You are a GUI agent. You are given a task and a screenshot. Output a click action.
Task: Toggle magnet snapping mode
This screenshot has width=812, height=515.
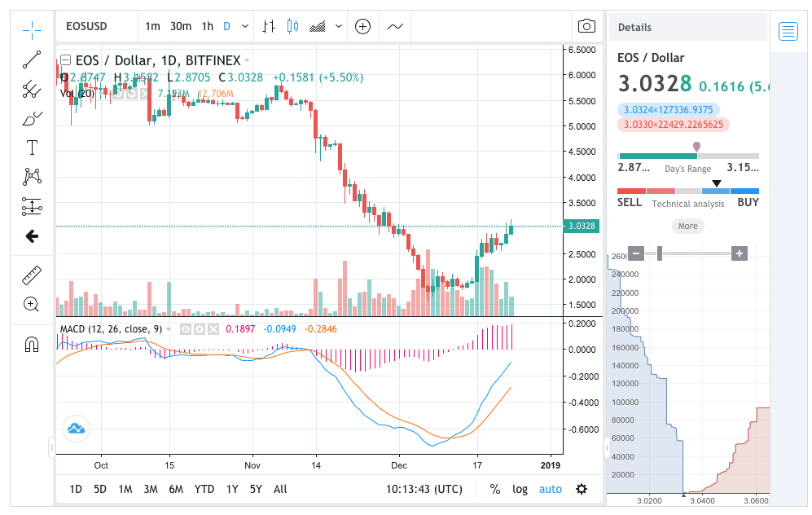click(31, 343)
